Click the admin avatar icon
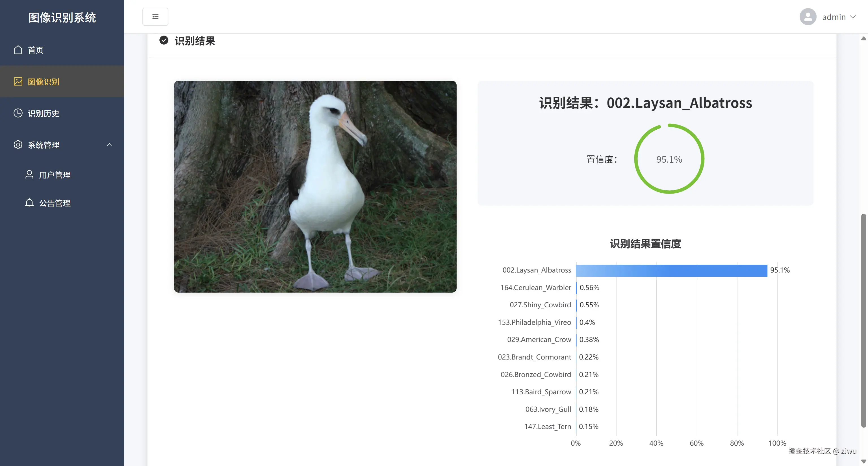 808,17
